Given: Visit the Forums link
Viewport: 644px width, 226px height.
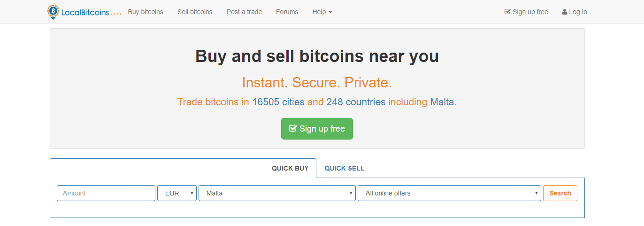Looking at the screenshot, I should 287,12.
